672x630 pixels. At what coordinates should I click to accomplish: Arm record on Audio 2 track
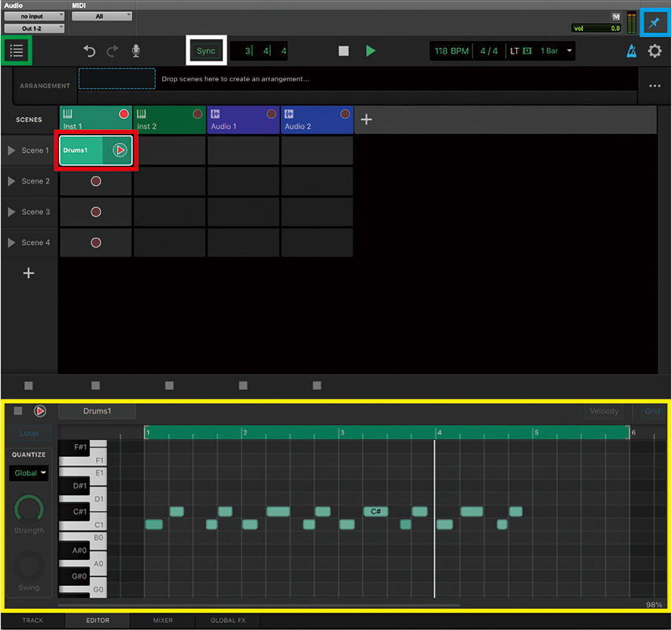(x=345, y=114)
